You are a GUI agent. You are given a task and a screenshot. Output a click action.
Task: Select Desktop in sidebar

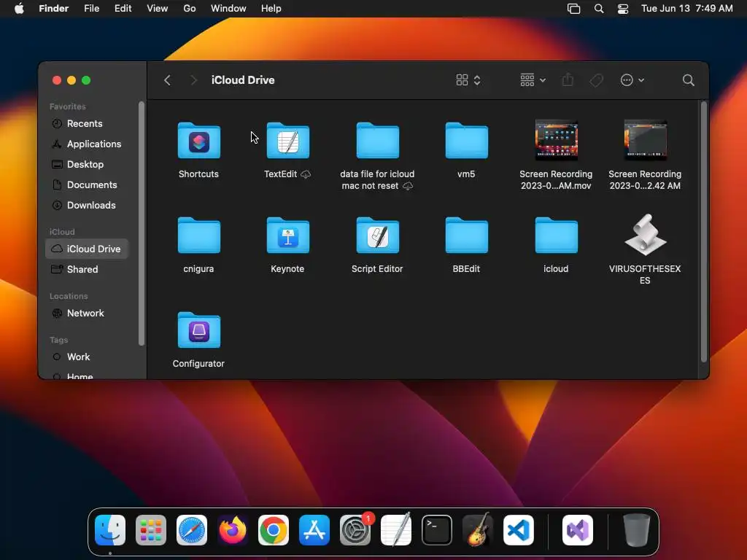87,164
